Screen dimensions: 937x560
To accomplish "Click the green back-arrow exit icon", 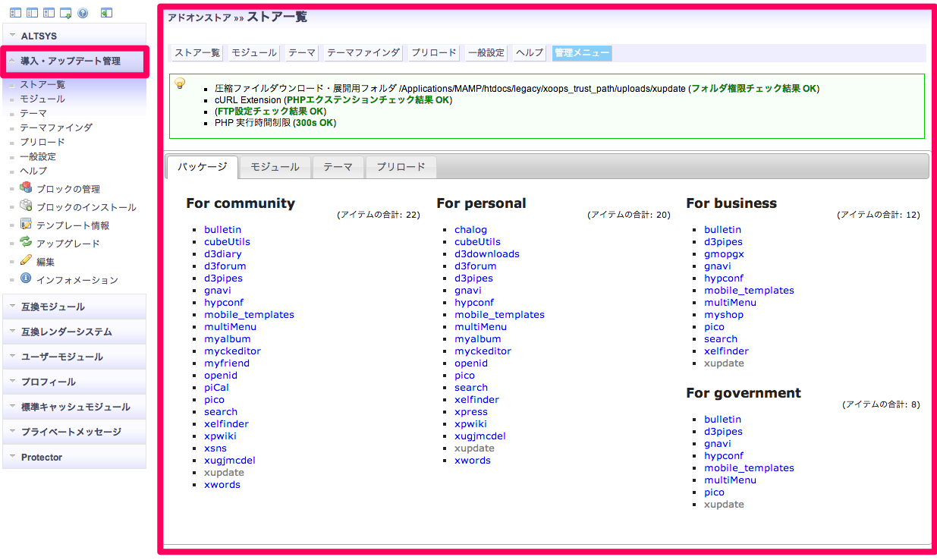I will (106, 13).
